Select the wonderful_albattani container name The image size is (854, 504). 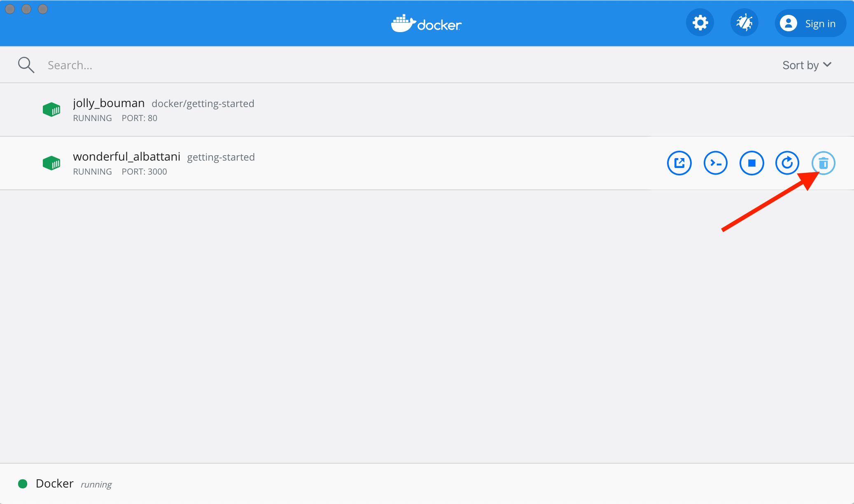tap(127, 156)
